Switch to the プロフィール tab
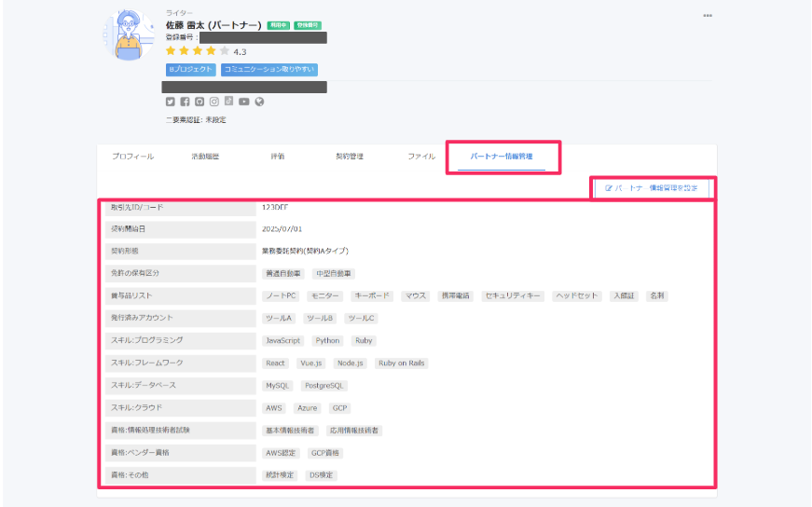The image size is (812, 507). tap(133, 157)
